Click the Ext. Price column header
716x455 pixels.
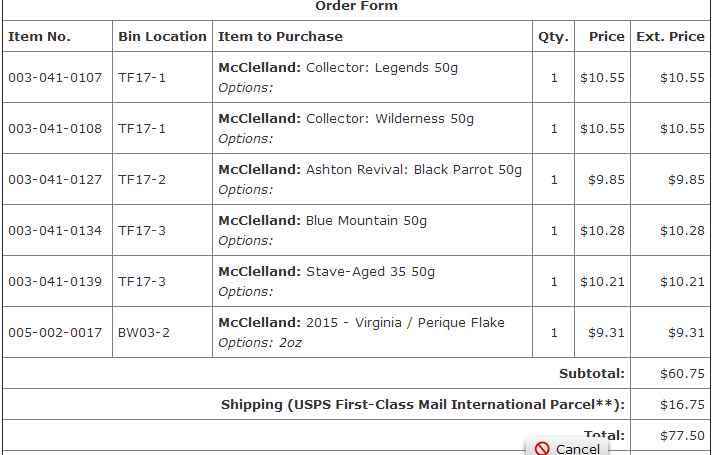click(670, 37)
